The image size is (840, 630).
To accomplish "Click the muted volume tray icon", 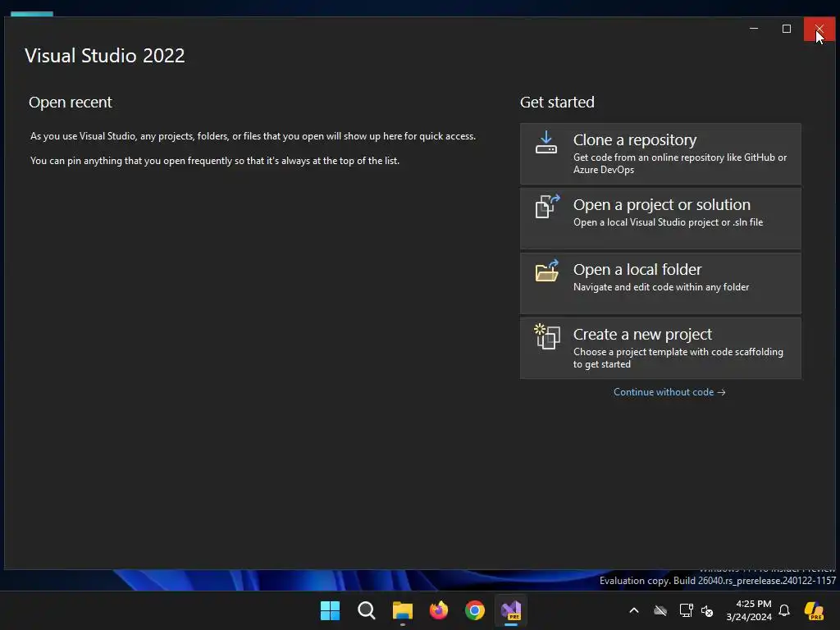I will [707, 610].
